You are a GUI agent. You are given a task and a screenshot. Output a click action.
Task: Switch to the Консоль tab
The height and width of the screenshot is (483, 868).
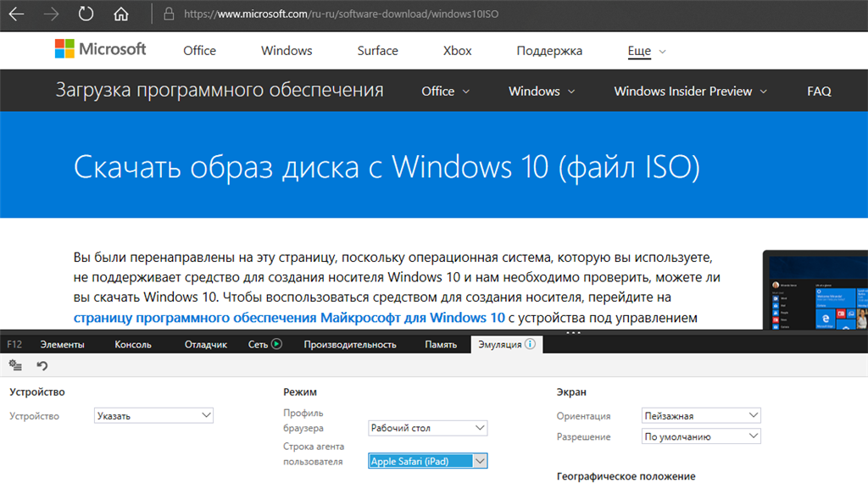[x=133, y=344]
